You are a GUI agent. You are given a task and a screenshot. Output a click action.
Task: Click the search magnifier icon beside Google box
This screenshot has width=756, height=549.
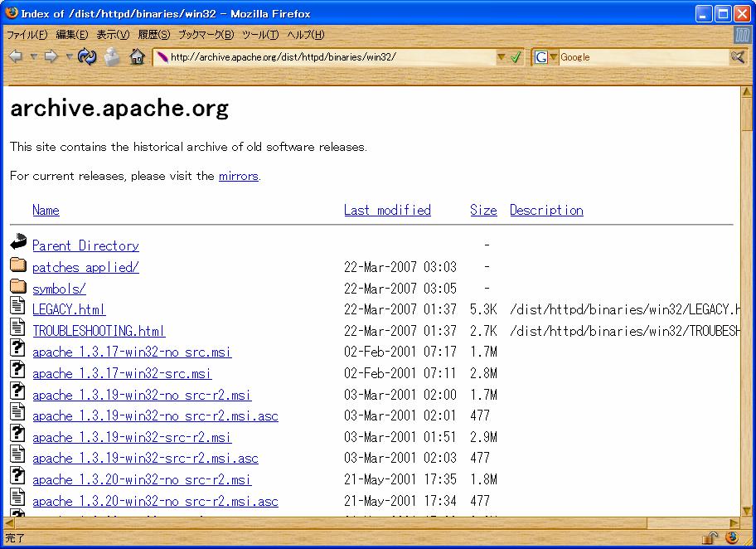tap(737, 56)
